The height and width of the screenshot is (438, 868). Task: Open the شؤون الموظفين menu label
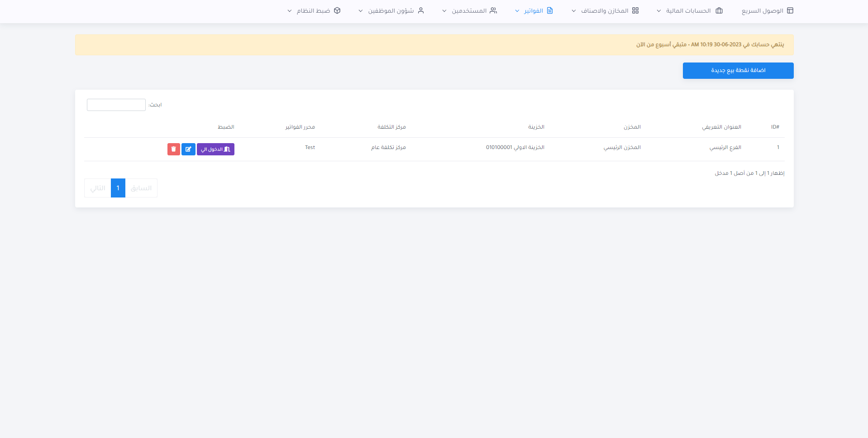pos(391,10)
